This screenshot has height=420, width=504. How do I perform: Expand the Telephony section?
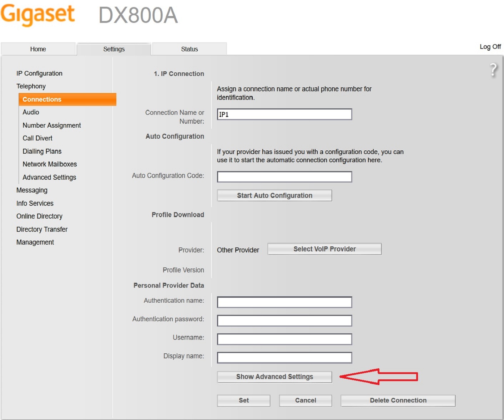[x=31, y=86]
